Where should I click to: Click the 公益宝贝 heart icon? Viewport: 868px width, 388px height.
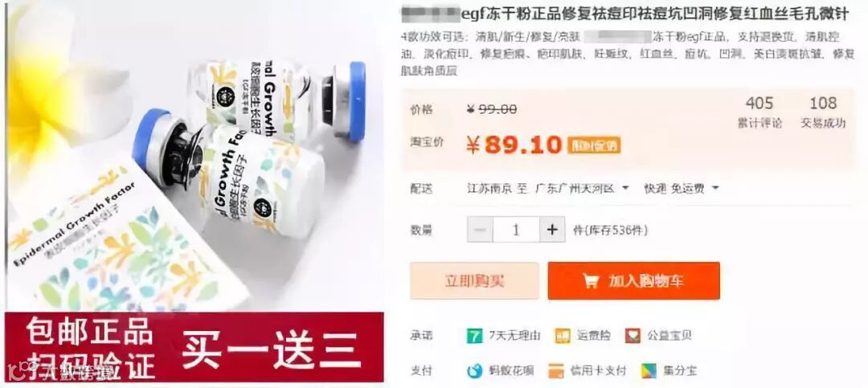click(x=633, y=336)
